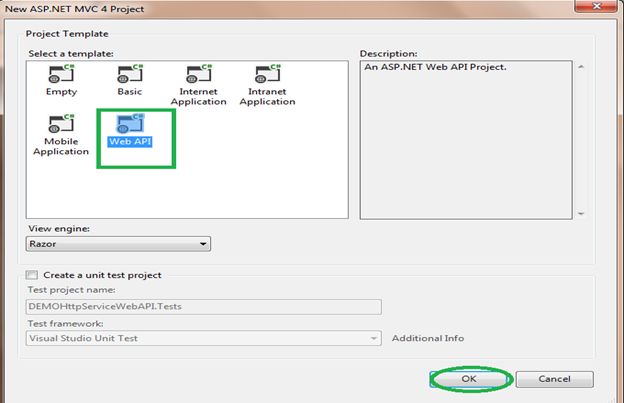Select the Web API template icon

(130, 124)
